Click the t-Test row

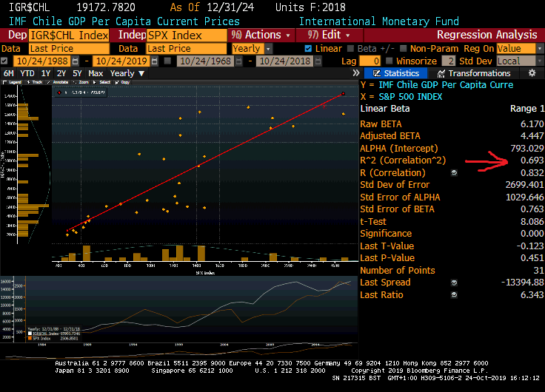click(x=452, y=222)
